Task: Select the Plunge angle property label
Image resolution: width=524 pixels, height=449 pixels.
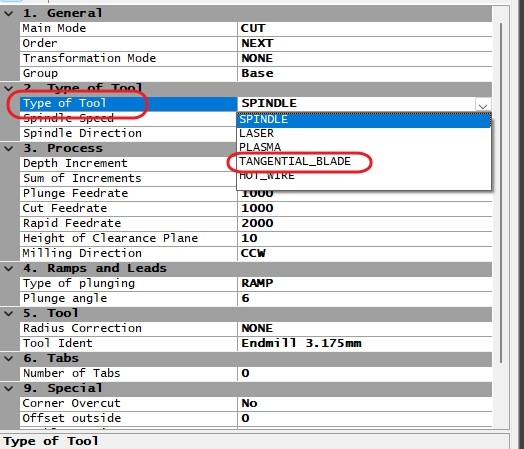Action: coord(65,299)
